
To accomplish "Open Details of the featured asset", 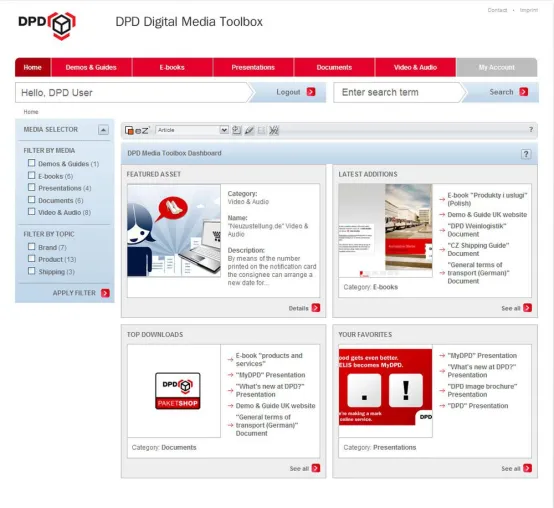I will tap(299, 308).
